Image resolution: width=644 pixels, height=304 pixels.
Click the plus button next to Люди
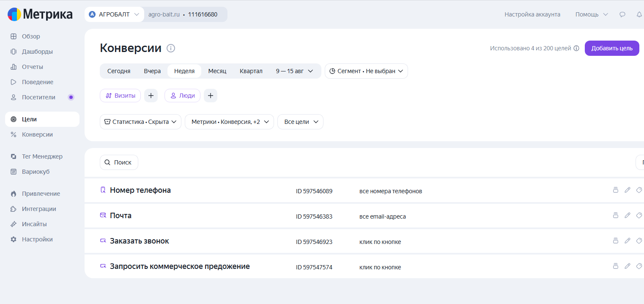pos(211,96)
